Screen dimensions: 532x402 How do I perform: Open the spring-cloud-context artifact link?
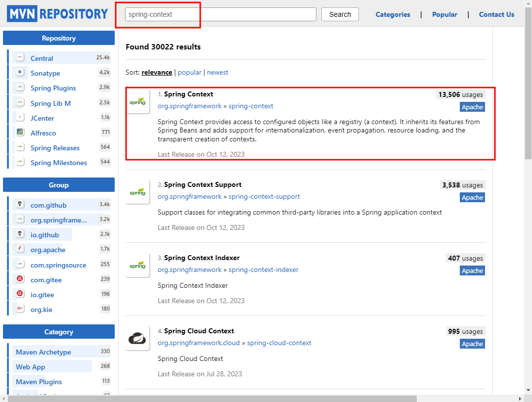click(279, 343)
